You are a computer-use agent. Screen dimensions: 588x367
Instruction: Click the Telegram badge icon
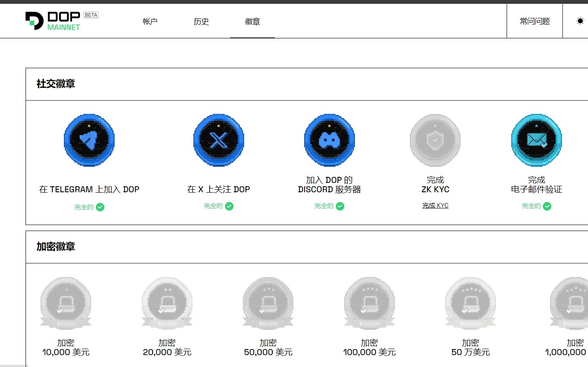coord(89,139)
